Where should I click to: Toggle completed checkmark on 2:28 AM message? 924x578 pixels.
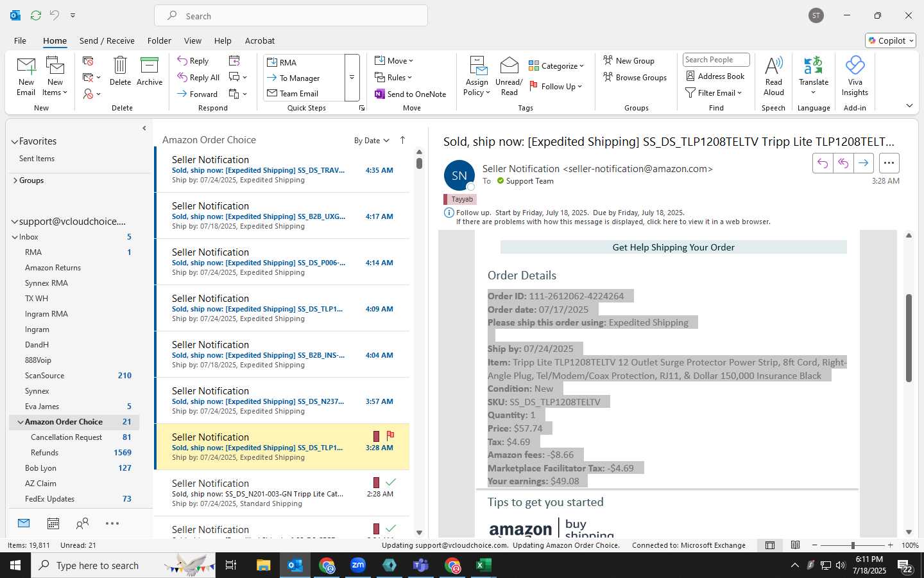(390, 482)
